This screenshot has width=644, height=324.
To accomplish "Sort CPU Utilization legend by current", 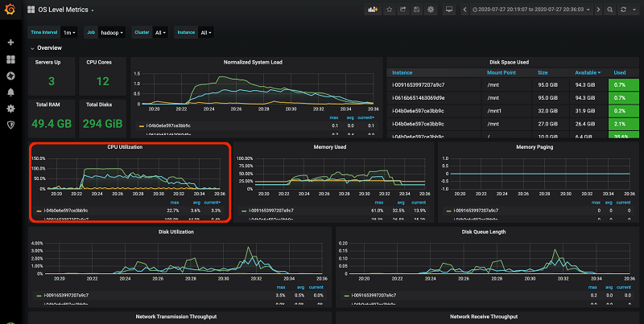I will pyautogui.click(x=213, y=203).
